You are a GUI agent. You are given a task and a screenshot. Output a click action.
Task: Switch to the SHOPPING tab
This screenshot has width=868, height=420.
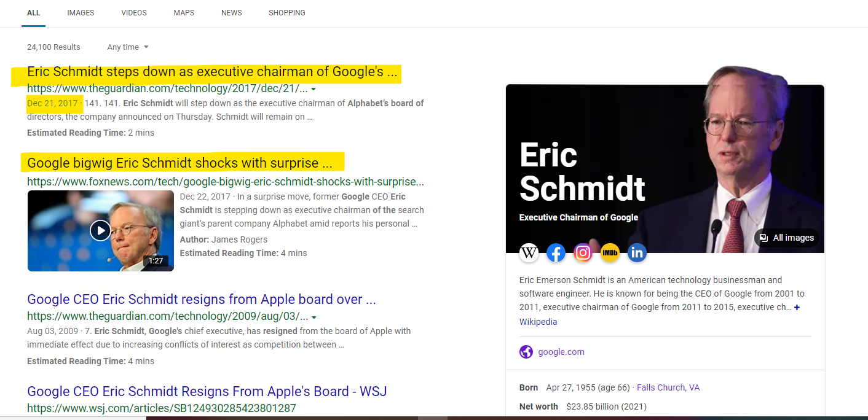pos(287,13)
